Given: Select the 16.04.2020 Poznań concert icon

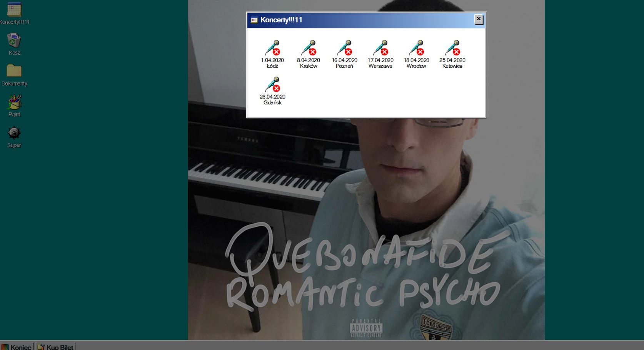Looking at the screenshot, I should 344,54.
